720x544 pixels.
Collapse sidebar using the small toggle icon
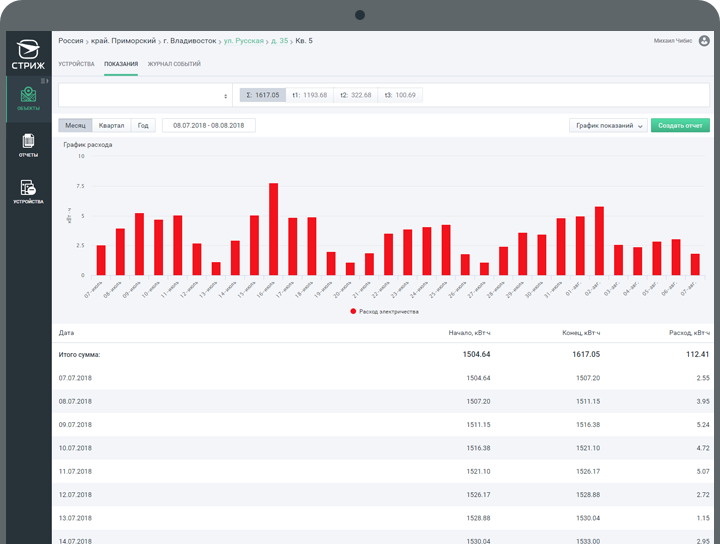click(45, 79)
